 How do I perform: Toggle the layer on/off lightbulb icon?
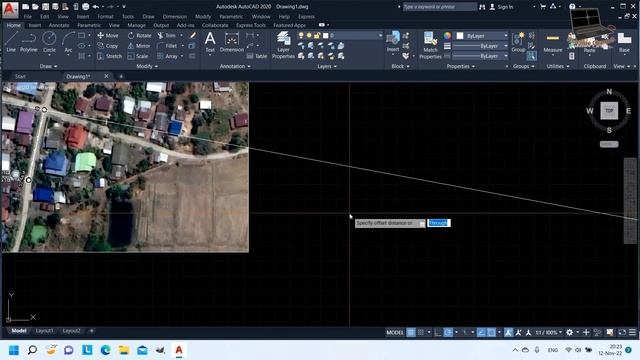tap(301, 36)
